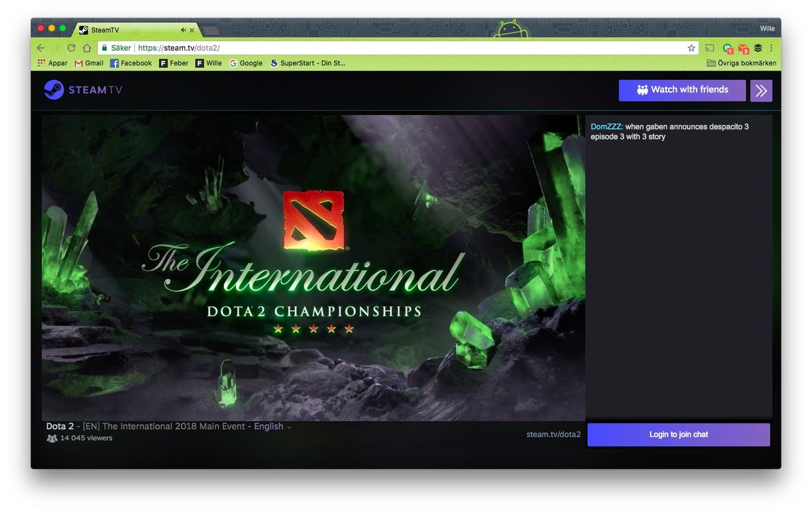
Task: Click Watch with friends button
Action: tap(682, 90)
